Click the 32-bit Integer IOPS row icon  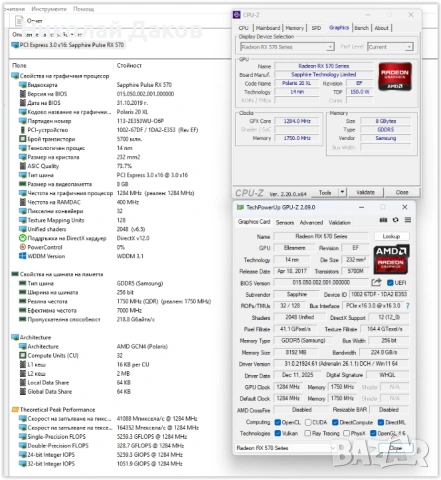point(22,463)
